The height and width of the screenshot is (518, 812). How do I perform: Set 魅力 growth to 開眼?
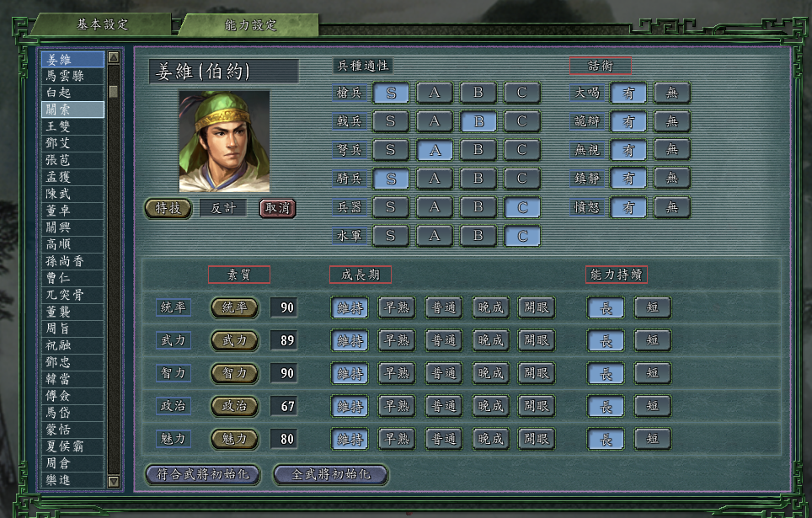tap(537, 439)
